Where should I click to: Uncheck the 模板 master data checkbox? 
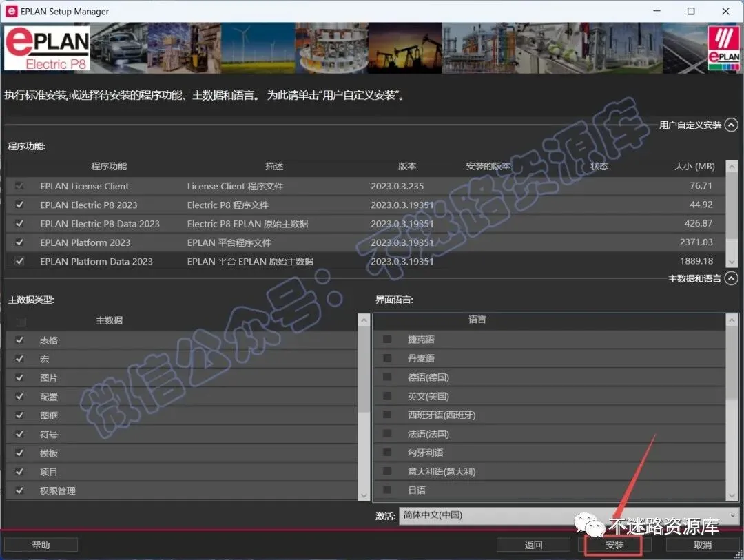pos(19,453)
